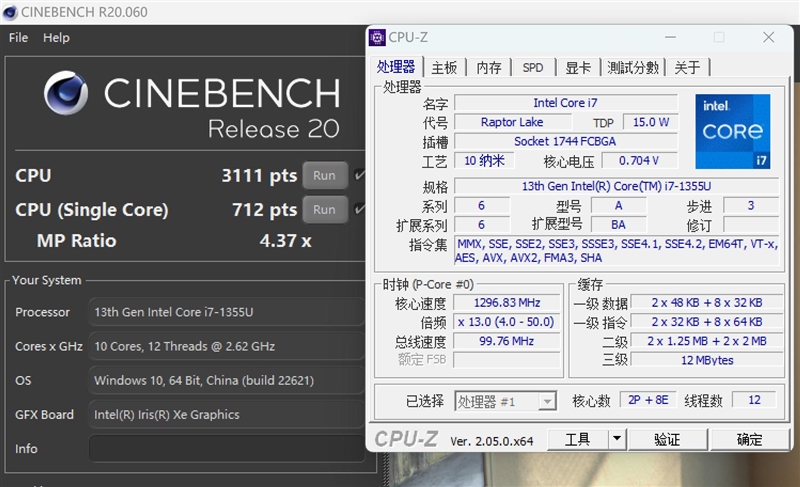800x487 pixels.
Task: Click the 线程数 value 12
Action: click(x=754, y=400)
